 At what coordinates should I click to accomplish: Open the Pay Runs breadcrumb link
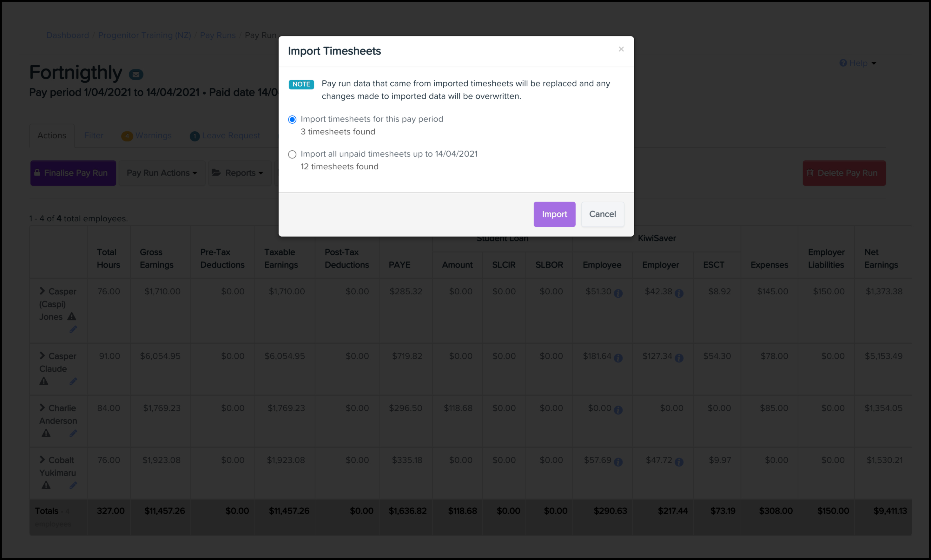(217, 35)
